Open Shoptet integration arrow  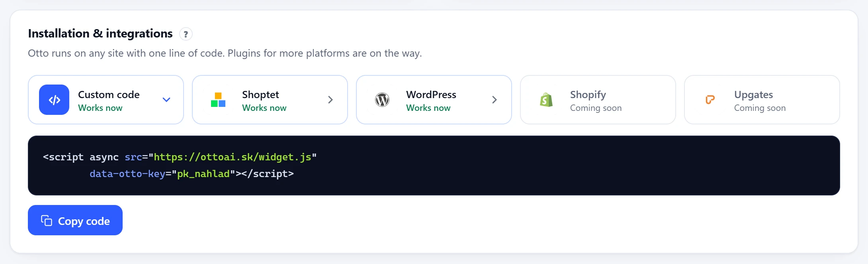(x=330, y=100)
